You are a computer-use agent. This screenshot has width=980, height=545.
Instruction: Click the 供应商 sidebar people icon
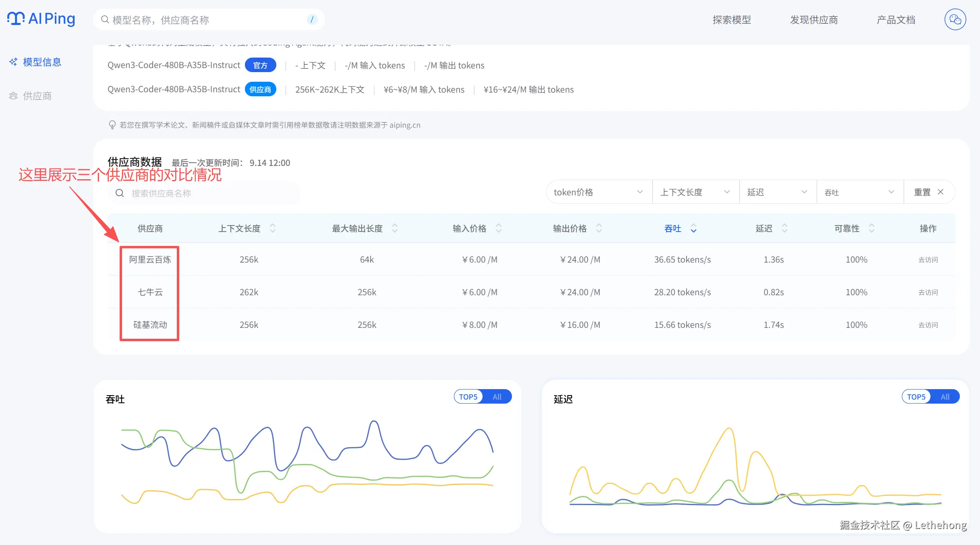click(x=13, y=96)
